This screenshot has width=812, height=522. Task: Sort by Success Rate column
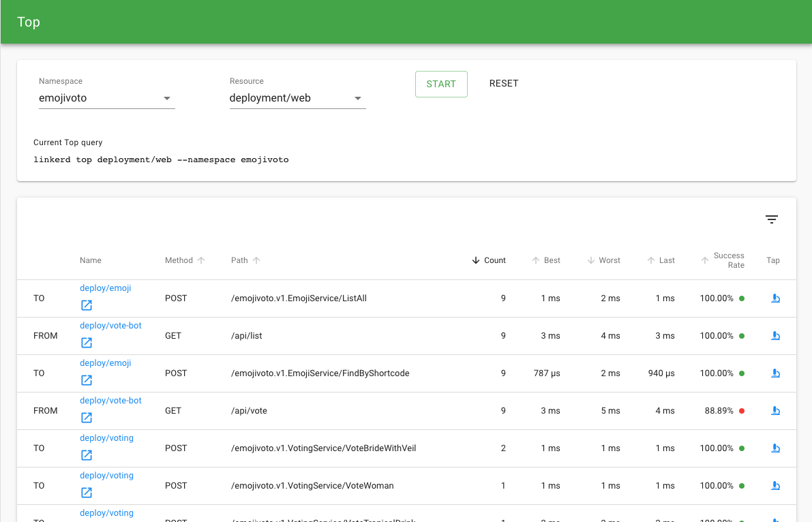click(x=728, y=260)
